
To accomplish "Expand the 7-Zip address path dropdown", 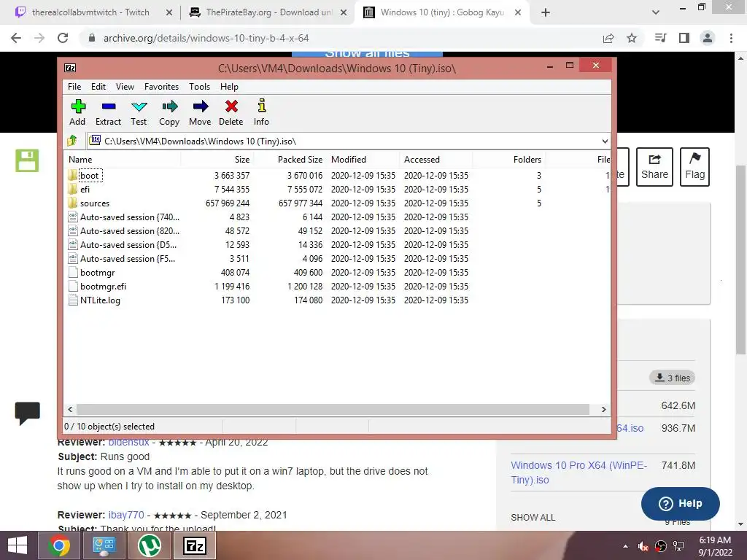I will (x=605, y=141).
